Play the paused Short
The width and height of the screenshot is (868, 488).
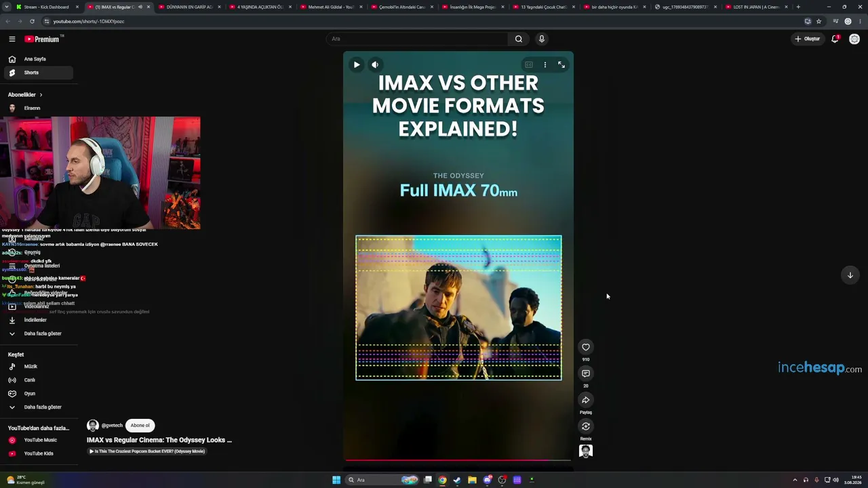[357, 64]
